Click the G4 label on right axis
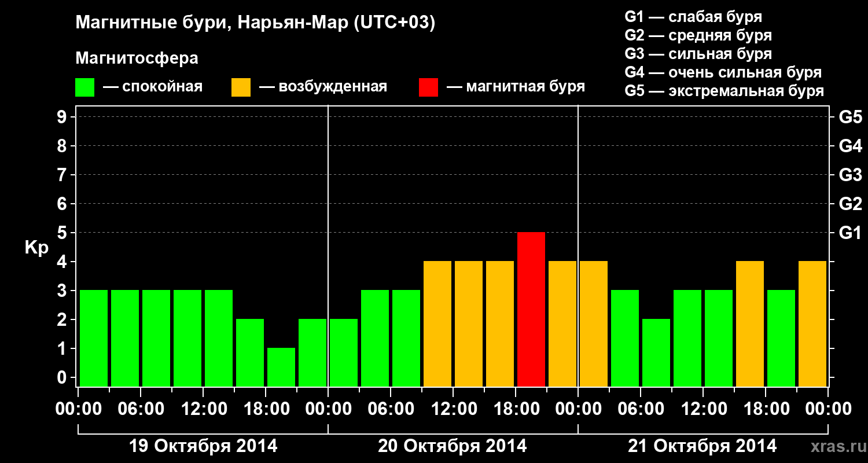The image size is (868, 463). click(851, 146)
